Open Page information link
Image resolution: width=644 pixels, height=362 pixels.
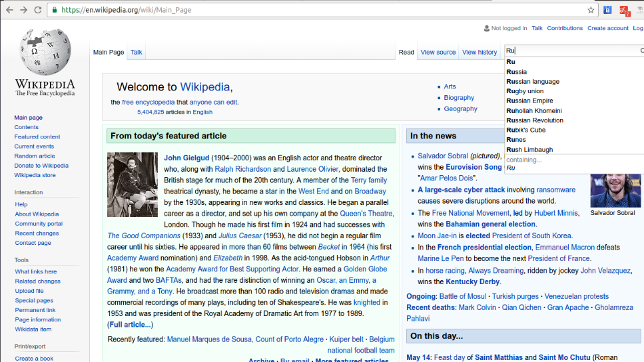38,319
